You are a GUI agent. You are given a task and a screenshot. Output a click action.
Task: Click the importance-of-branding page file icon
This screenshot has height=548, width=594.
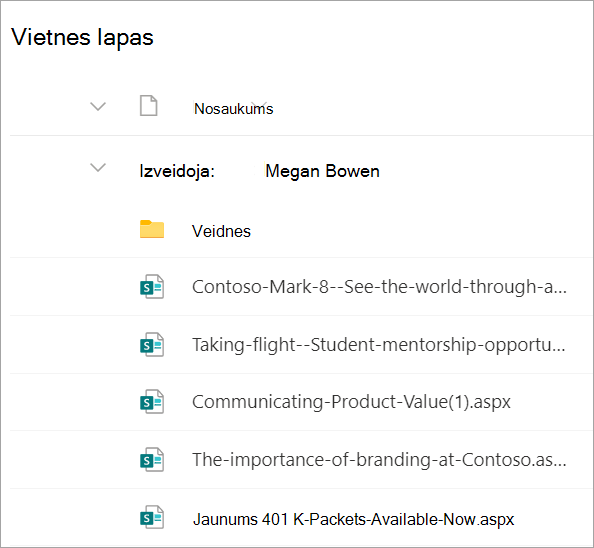click(x=152, y=460)
